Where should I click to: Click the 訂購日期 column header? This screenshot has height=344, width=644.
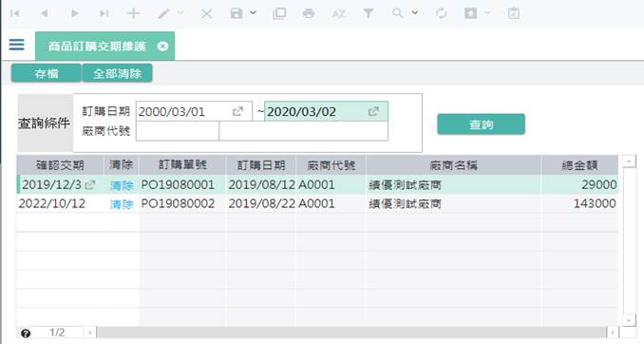261,165
